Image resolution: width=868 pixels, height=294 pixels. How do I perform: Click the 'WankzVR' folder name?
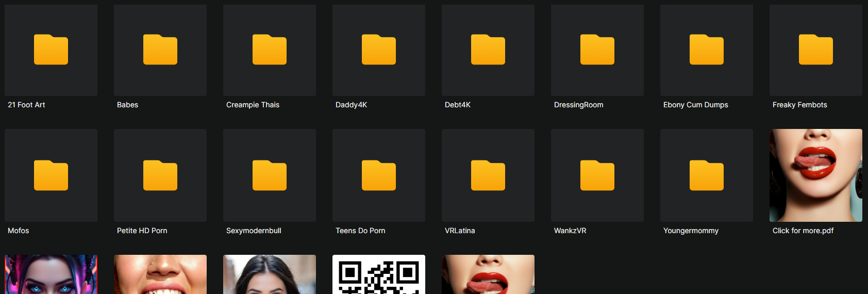coord(570,231)
